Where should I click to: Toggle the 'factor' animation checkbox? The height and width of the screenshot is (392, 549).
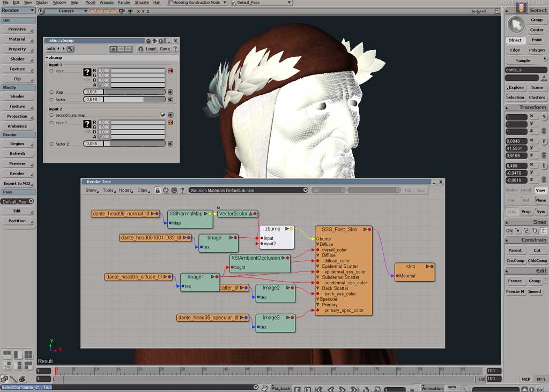[51, 100]
